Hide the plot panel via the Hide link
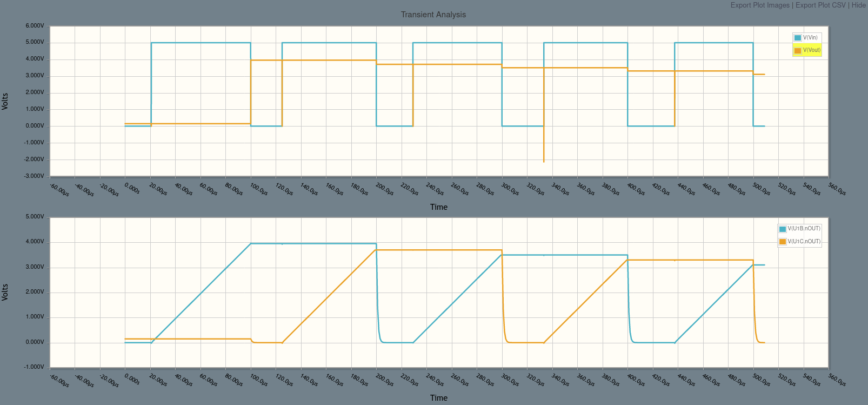 [859, 5]
